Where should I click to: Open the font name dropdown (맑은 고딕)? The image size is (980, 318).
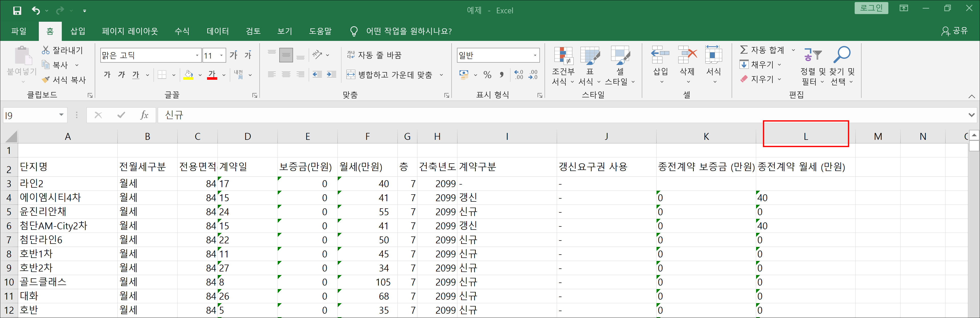point(197,56)
